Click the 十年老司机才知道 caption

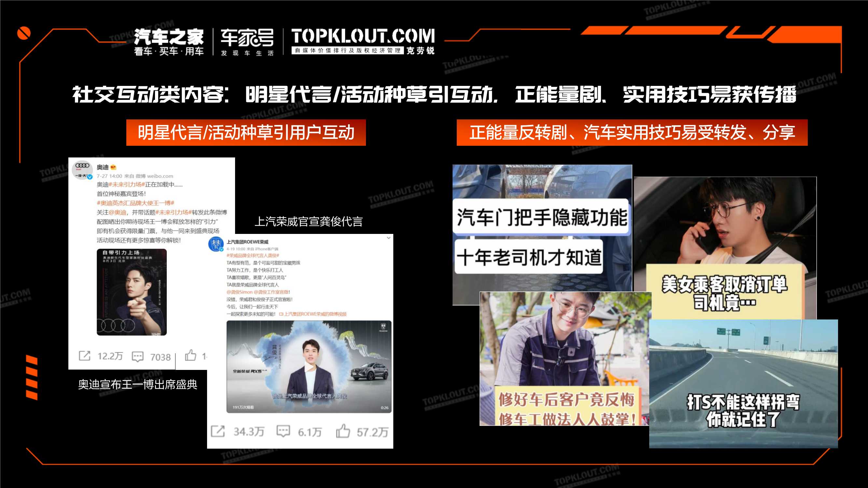click(528, 257)
